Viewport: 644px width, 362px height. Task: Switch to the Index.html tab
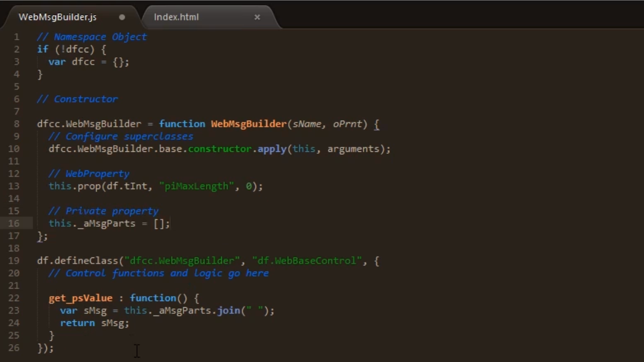pos(176,17)
